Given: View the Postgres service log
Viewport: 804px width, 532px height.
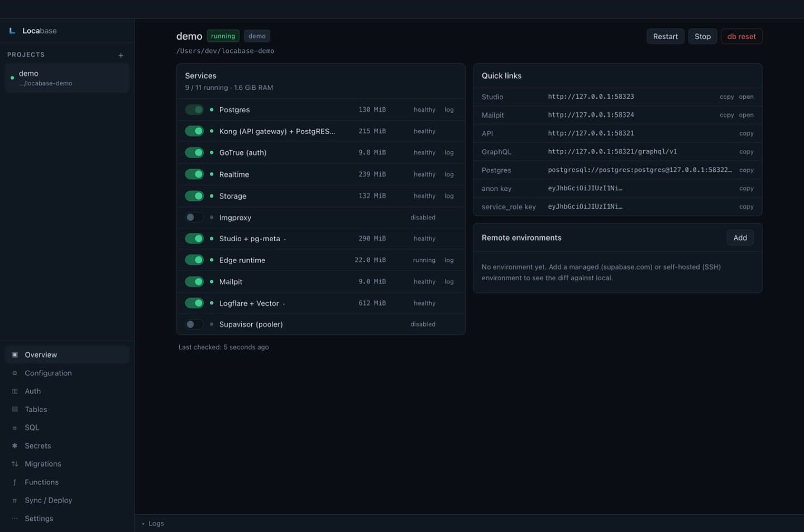Looking at the screenshot, I should click(449, 110).
